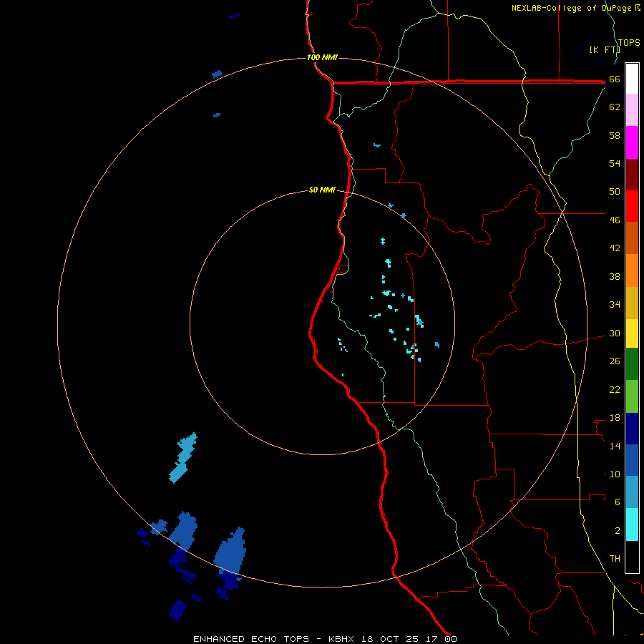Image resolution: width=644 pixels, height=644 pixels.
Task: Click the light pink 62 kft legend swatch
Action: point(632,109)
